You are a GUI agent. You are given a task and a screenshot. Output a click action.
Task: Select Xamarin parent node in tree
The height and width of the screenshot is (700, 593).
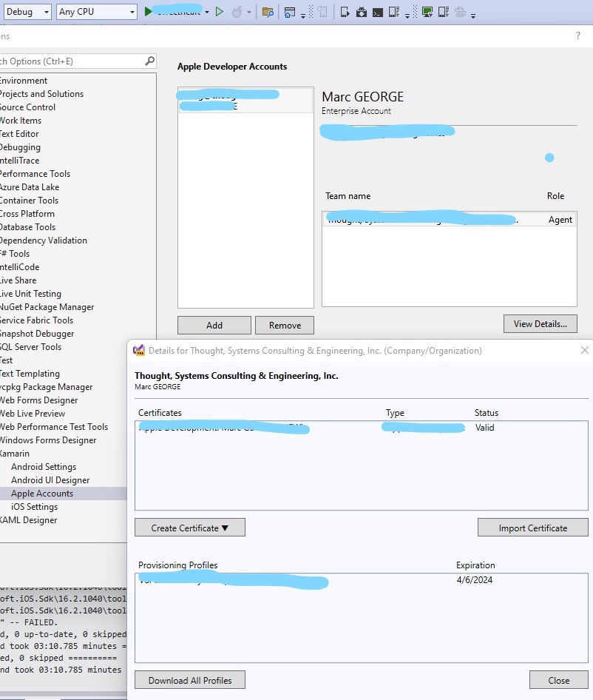15,453
